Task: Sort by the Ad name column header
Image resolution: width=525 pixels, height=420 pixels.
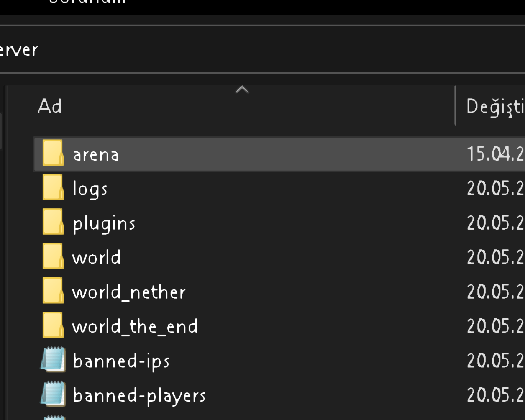Action: click(x=50, y=107)
